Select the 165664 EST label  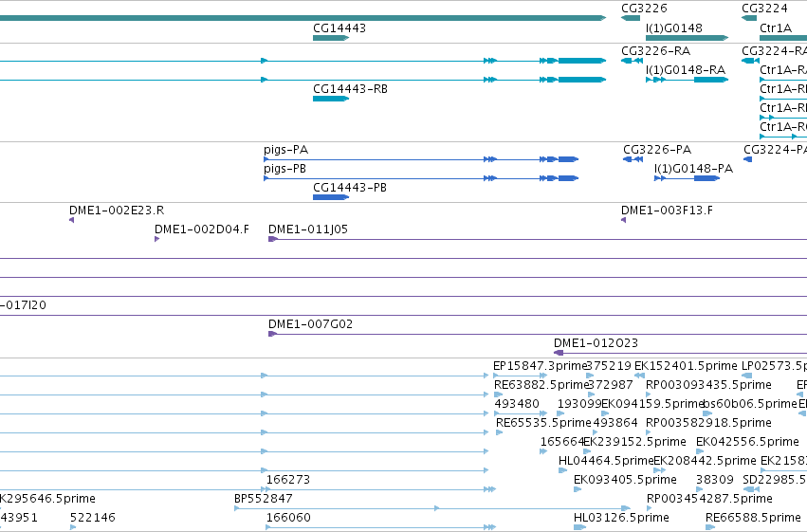(562, 442)
